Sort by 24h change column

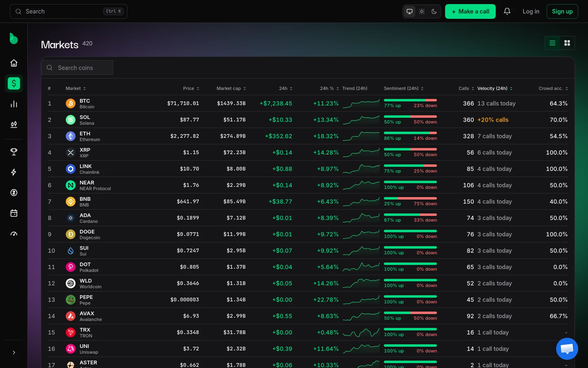point(286,88)
